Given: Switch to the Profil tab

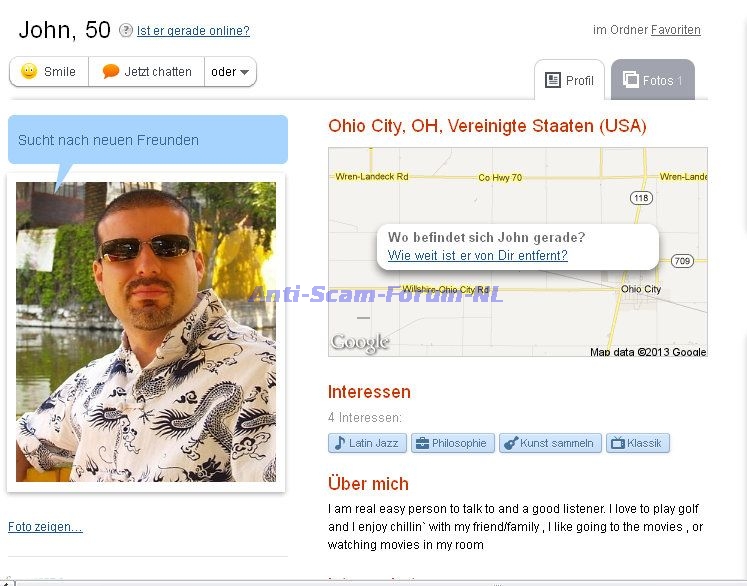Looking at the screenshot, I should 569,80.
